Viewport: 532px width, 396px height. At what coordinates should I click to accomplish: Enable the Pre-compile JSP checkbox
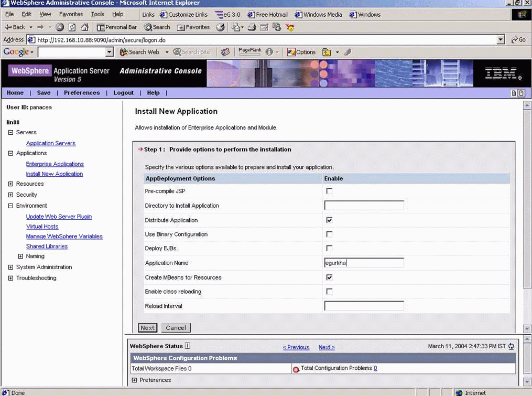329,191
